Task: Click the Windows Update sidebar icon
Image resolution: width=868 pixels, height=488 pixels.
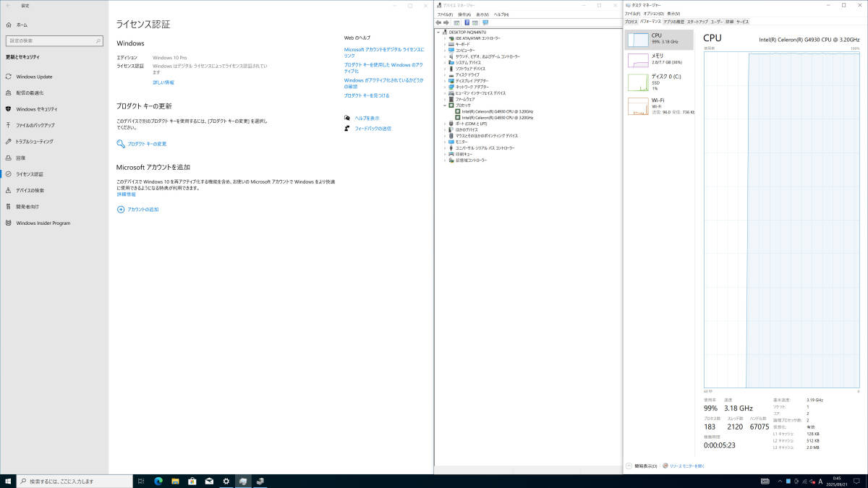Action: click(9, 77)
